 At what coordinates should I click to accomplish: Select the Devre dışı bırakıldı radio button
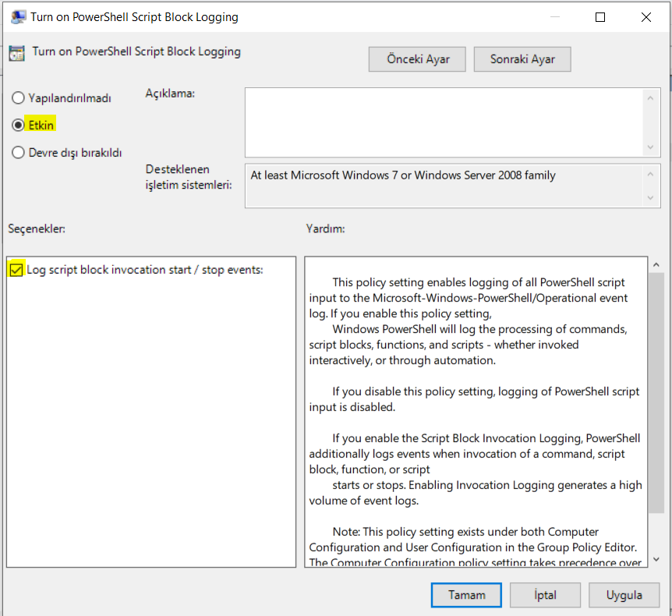(x=16, y=152)
